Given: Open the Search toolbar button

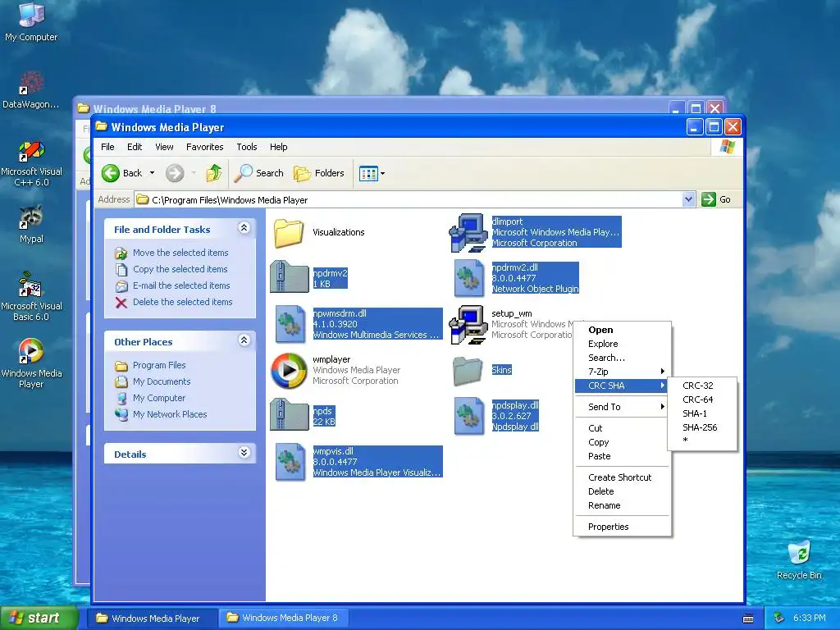Looking at the screenshot, I should (x=259, y=173).
